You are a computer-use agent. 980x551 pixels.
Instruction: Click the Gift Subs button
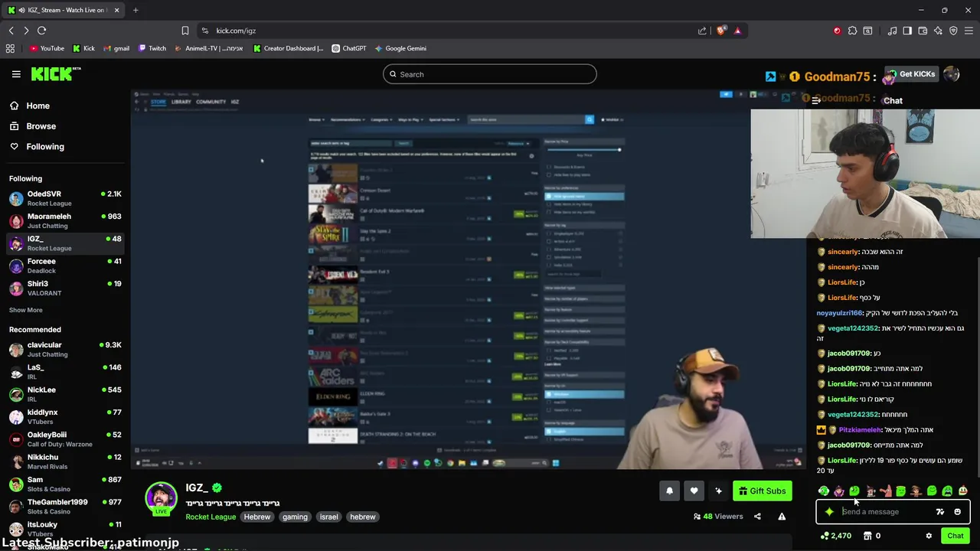point(762,491)
